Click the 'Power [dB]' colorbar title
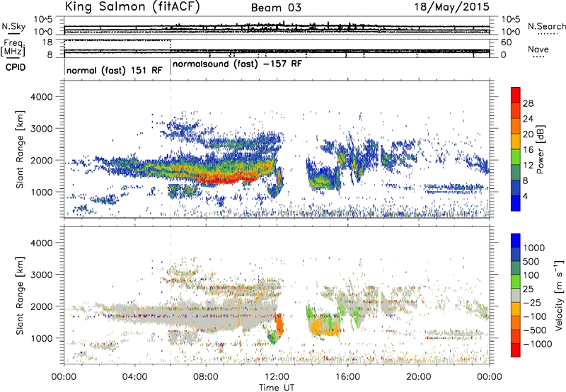The width and height of the screenshot is (566, 392). (541, 149)
